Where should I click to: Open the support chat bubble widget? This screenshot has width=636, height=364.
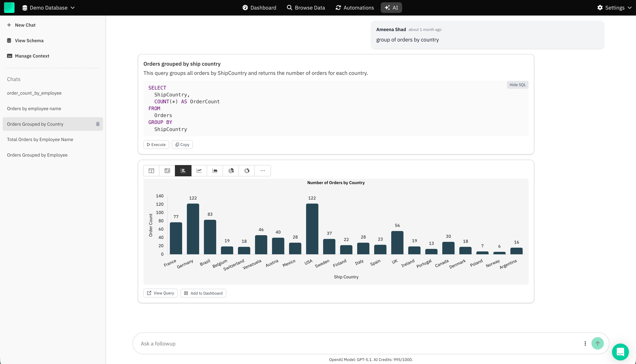(620, 352)
